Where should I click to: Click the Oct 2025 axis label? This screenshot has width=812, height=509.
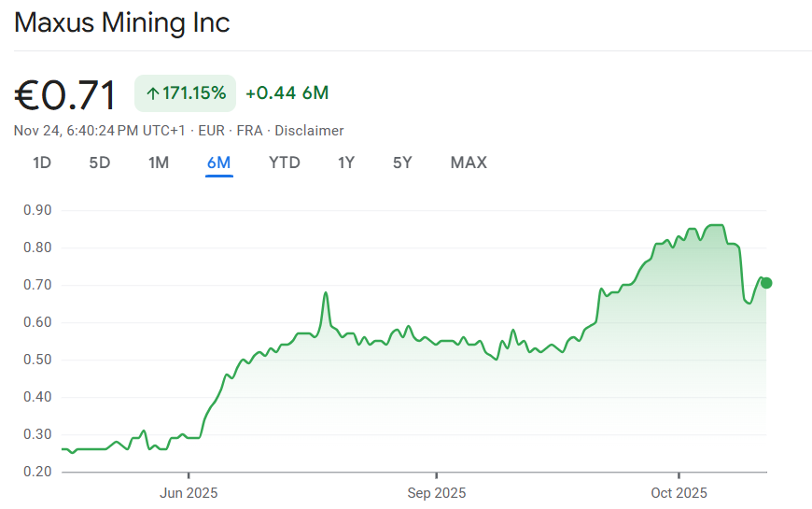tap(679, 492)
